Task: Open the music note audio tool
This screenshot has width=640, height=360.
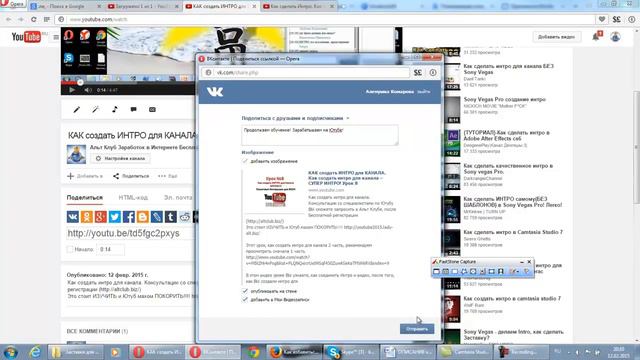Action: [115, 109]
